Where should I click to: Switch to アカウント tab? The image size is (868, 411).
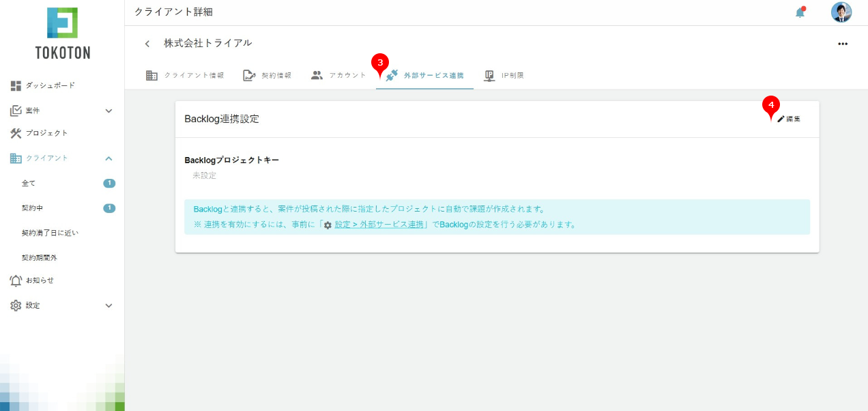coord(338,76)
